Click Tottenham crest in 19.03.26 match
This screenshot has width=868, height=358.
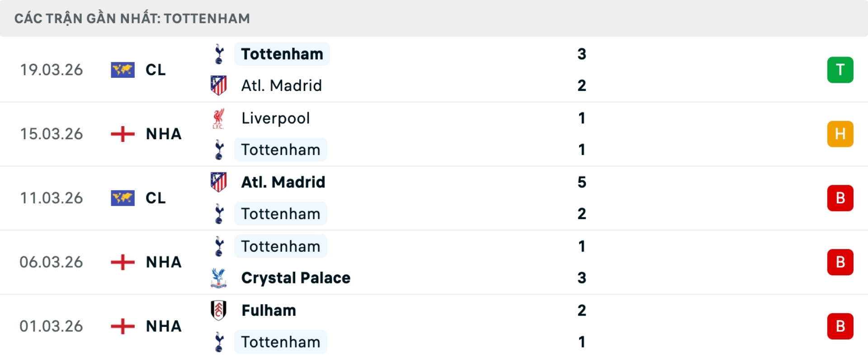219,54
